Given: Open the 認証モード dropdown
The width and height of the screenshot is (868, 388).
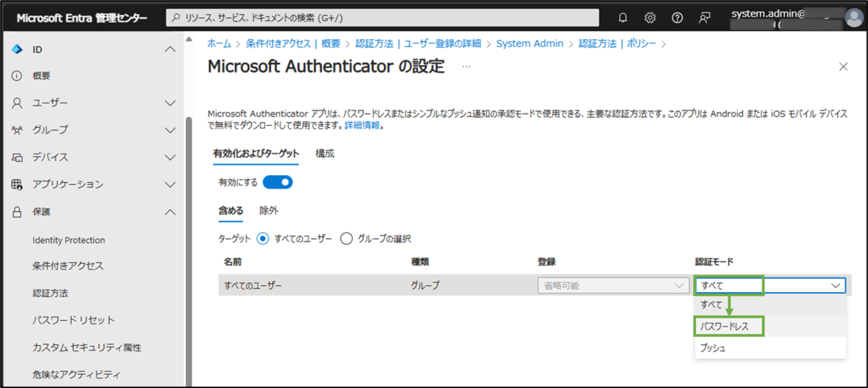Looking at the screenshot, I should pos(770,285).
